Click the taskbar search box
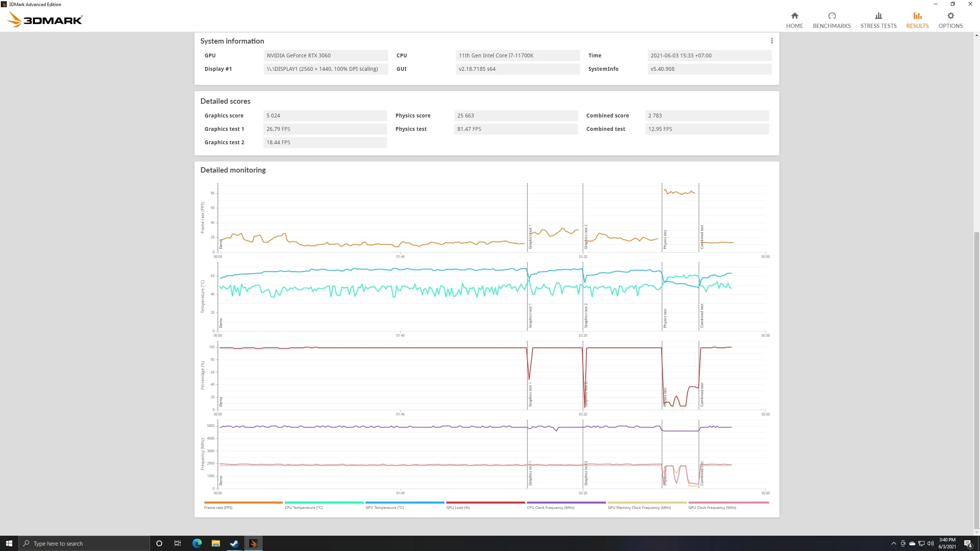The width and height of the screenshot is (980, 551). [x=84, y=543]
